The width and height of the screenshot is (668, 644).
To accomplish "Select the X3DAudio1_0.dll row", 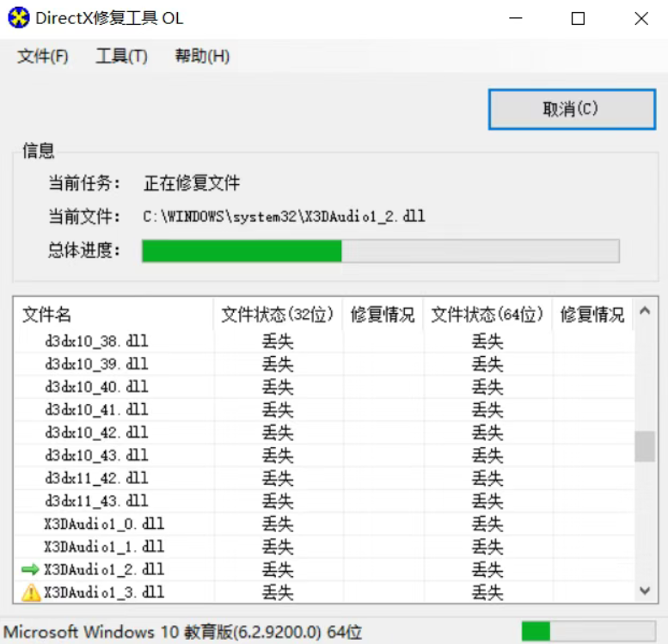I will tap(325, 524).
